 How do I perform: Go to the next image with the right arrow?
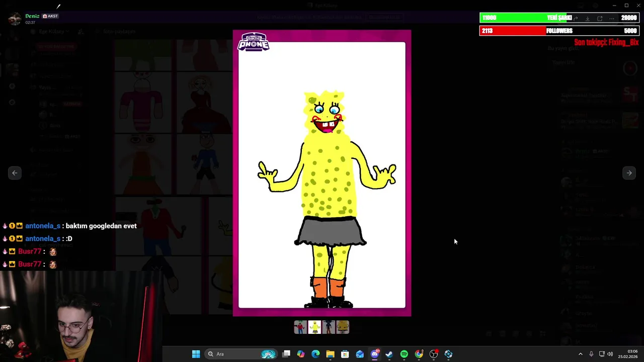click(x=629, y=173)
